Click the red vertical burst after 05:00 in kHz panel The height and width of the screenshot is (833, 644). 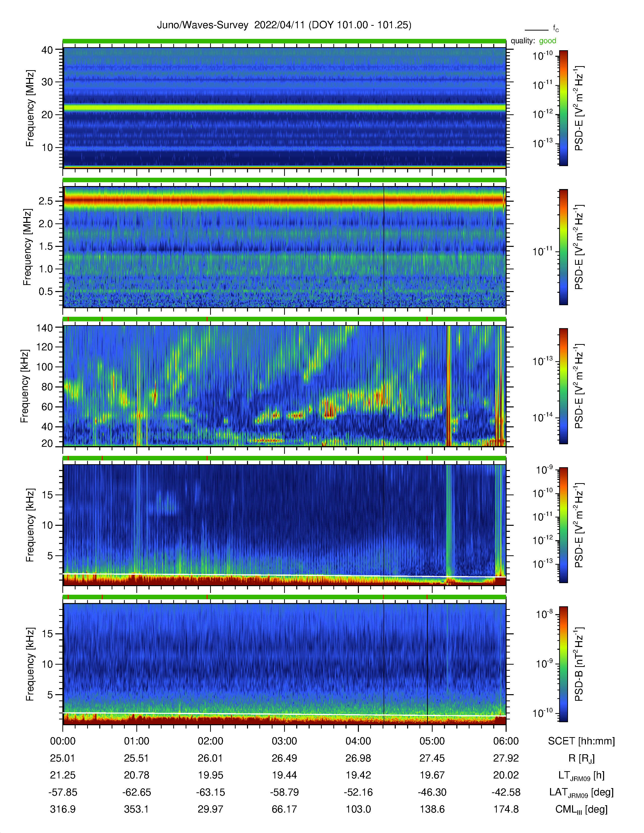coord(449,386)
